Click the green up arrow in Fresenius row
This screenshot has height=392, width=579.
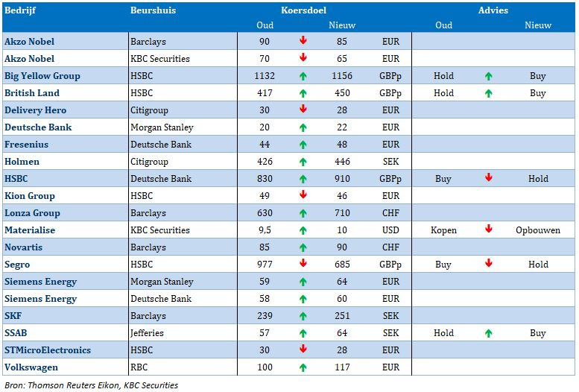303,145
